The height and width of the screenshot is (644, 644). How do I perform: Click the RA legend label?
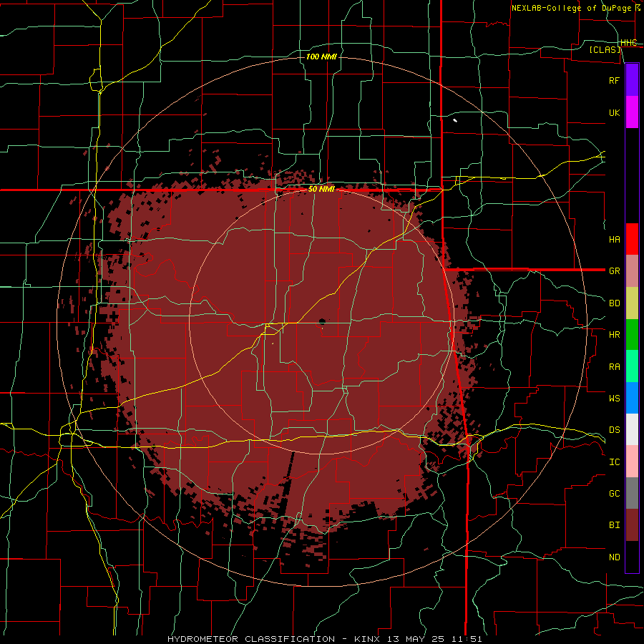(x=615, y=367)
